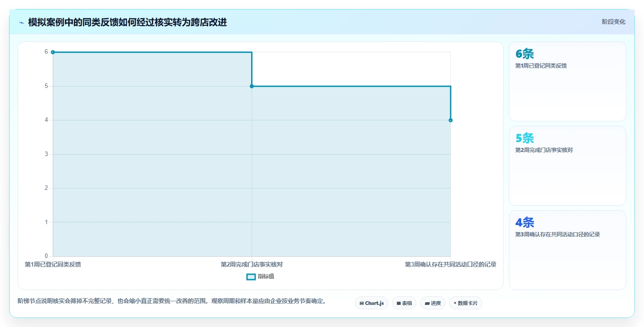
Task: Click y-axis tick label 1
Action: (x=46, y=222)
